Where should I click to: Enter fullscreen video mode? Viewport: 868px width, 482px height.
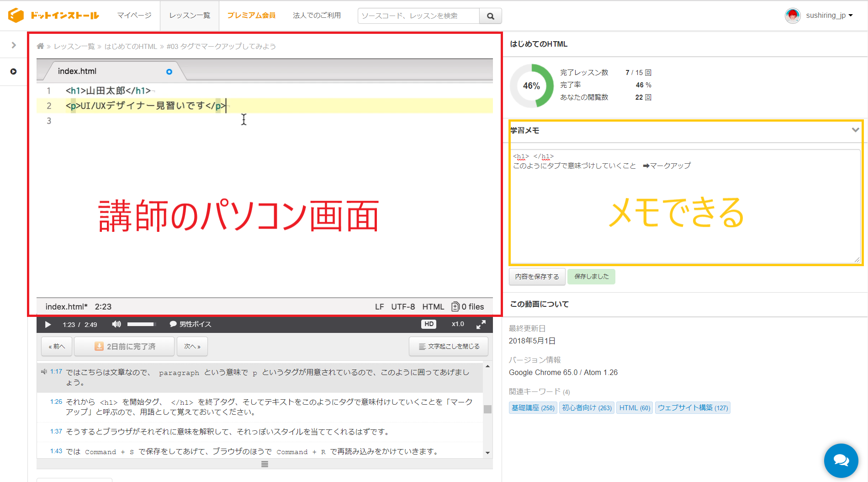tap(481, 324)
